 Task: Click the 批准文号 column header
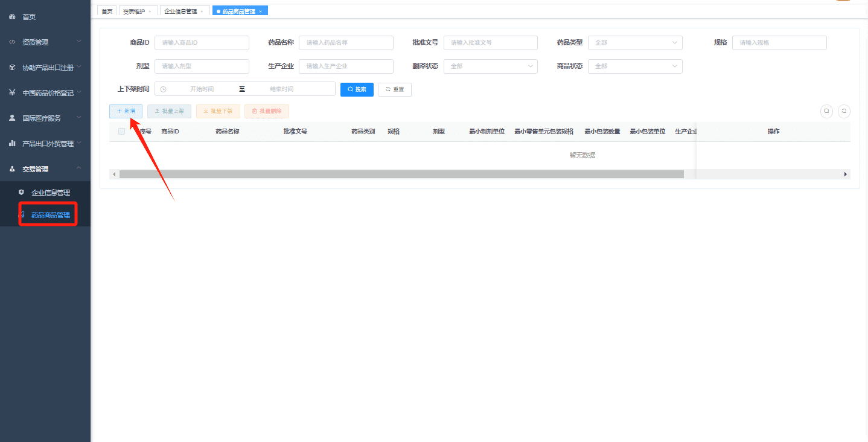coord(295,132)
